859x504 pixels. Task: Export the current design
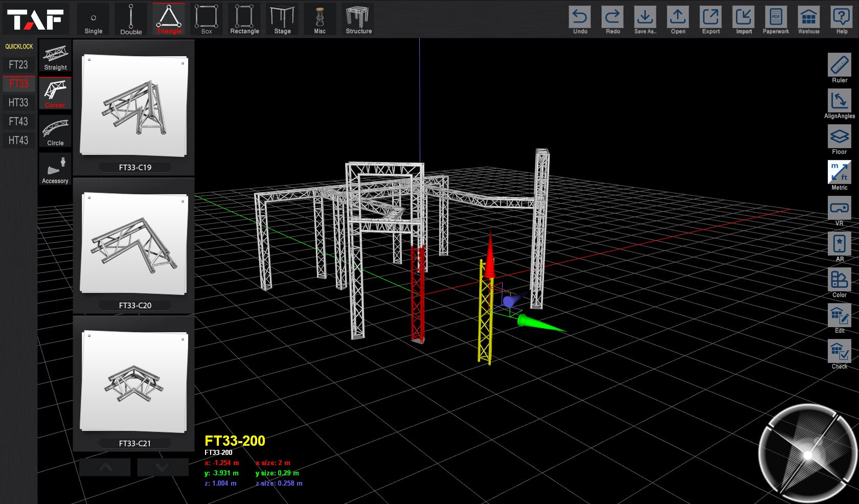tap(711, 20)
